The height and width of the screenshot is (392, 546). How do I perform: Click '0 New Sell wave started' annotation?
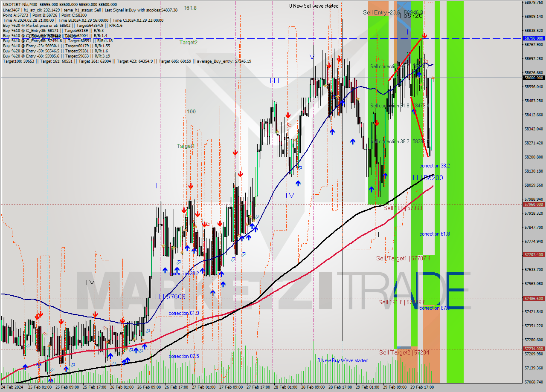[x=314, y=6]
